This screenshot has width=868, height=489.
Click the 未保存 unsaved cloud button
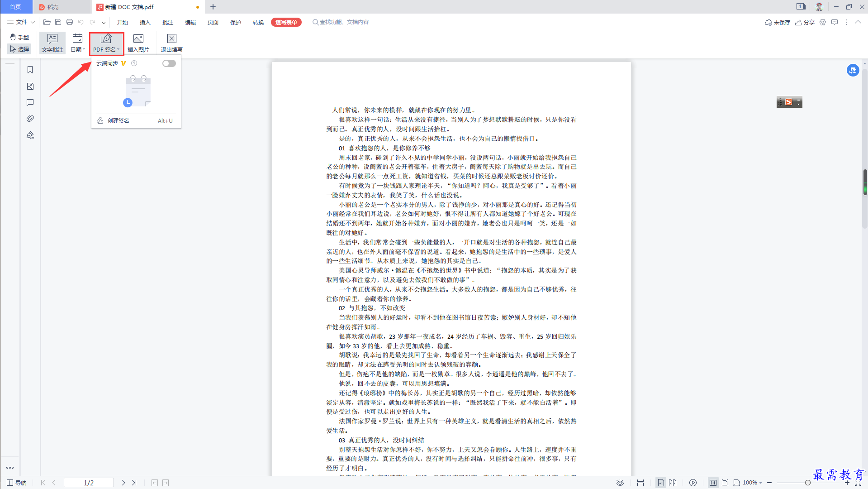point(778,22)
